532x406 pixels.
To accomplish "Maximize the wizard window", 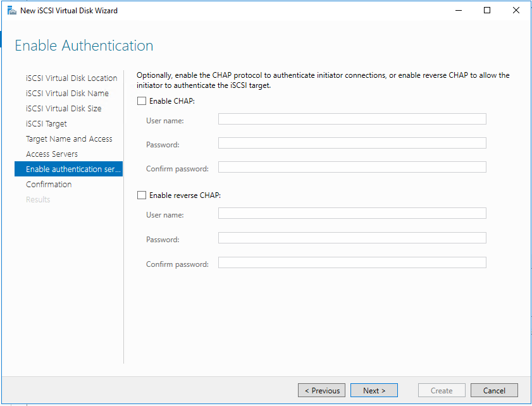I will (x=487, y=11).
